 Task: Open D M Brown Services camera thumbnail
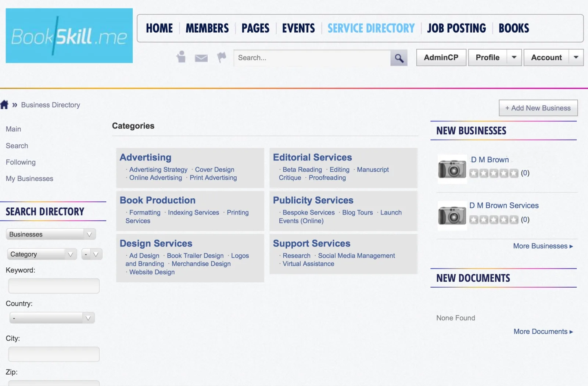[452, 215]
